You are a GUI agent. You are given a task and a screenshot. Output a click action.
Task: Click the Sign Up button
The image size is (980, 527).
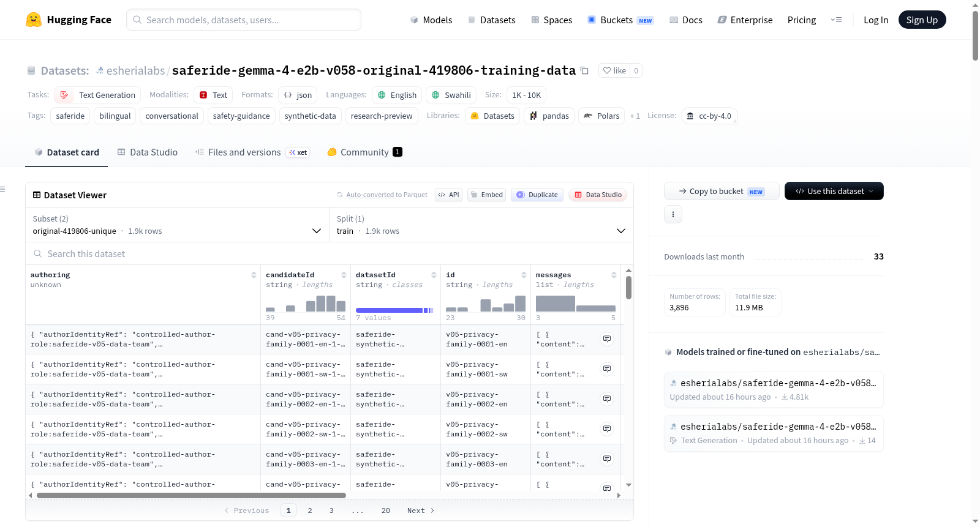[x=922, y=20]
